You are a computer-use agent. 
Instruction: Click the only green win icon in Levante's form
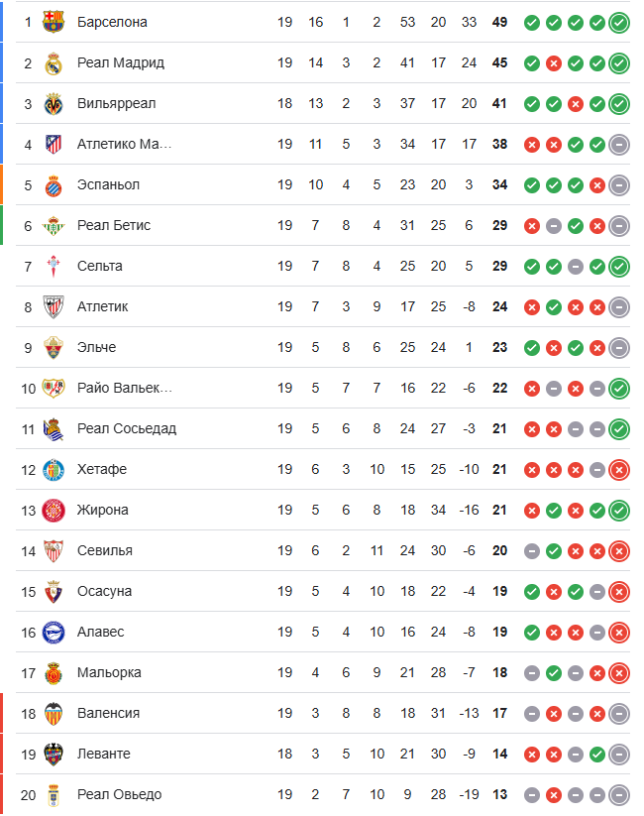tap(597, 754)
